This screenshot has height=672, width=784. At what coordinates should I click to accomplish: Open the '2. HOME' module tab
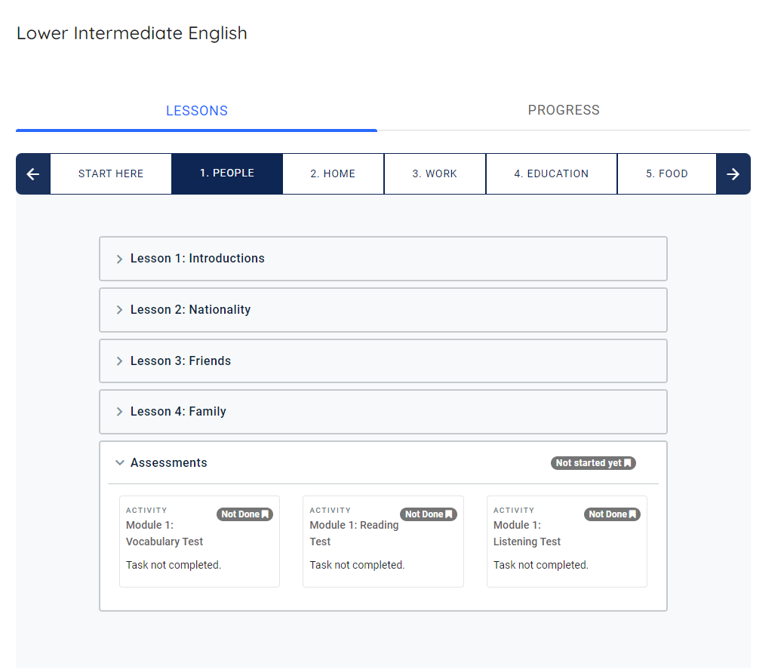(333, 173)
